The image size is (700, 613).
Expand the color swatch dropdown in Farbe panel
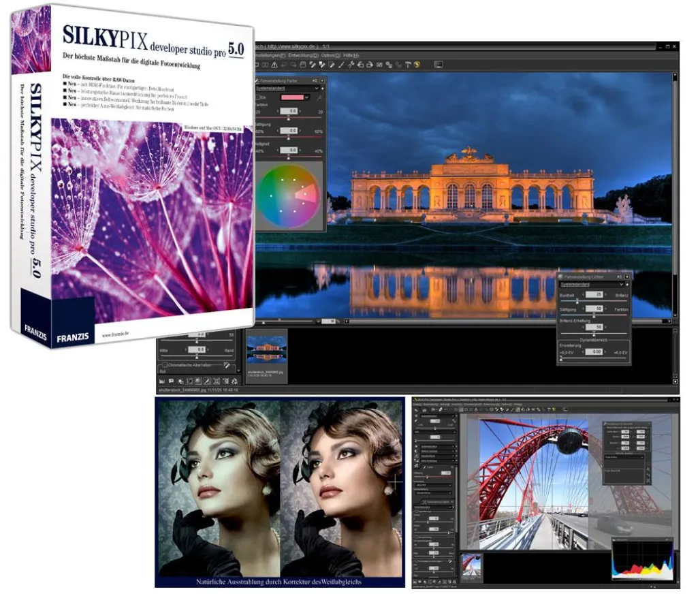pos(307,97)
